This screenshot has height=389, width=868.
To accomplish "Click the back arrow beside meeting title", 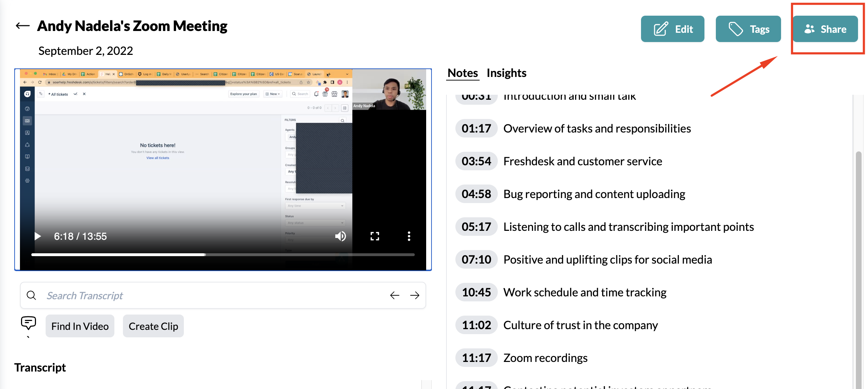I will [x=22, y=26].
